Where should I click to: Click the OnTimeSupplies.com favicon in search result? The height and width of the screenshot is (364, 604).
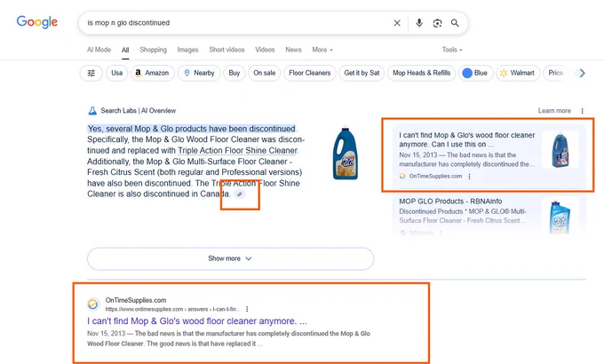click(93, 304)
